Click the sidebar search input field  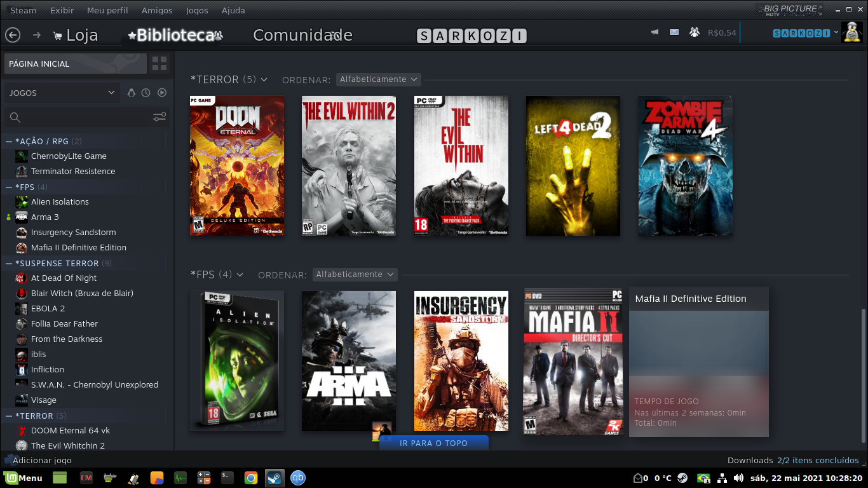point(86,117)
